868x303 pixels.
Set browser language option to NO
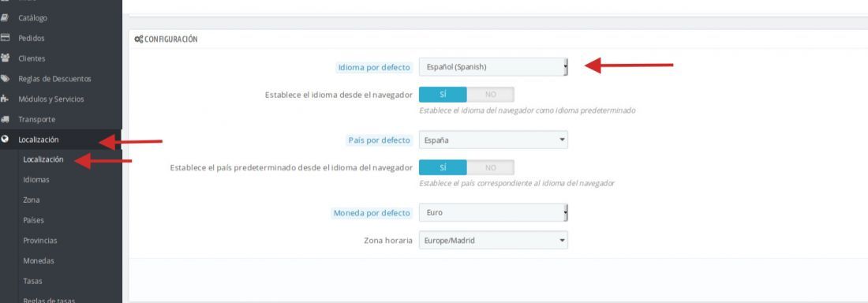491,95
